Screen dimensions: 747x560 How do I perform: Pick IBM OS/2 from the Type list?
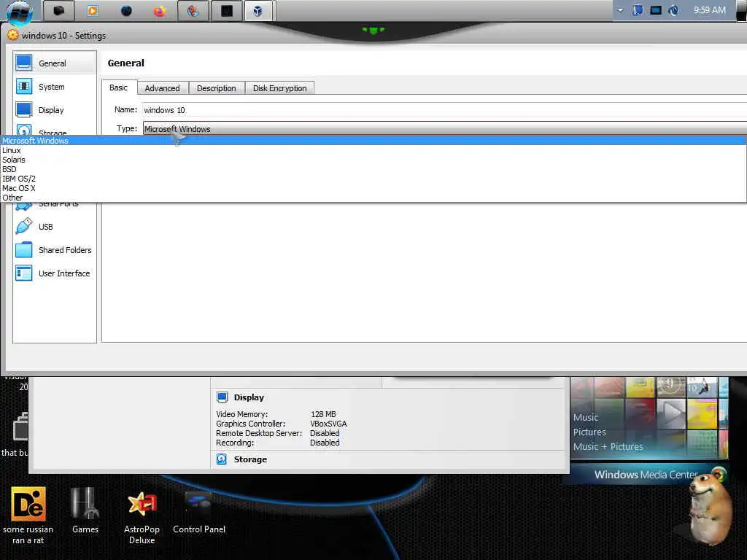373,179
